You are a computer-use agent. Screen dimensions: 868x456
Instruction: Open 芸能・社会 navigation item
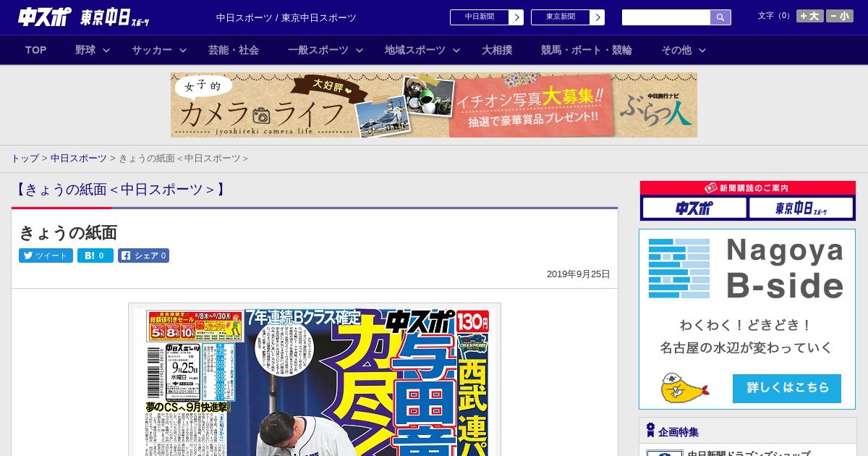[234, 50]
